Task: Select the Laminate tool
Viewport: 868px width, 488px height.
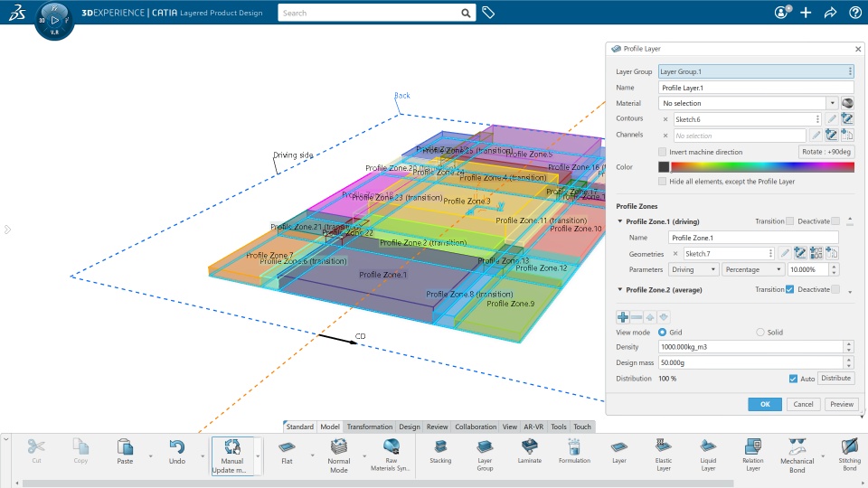Action: (x=530, y=452)
